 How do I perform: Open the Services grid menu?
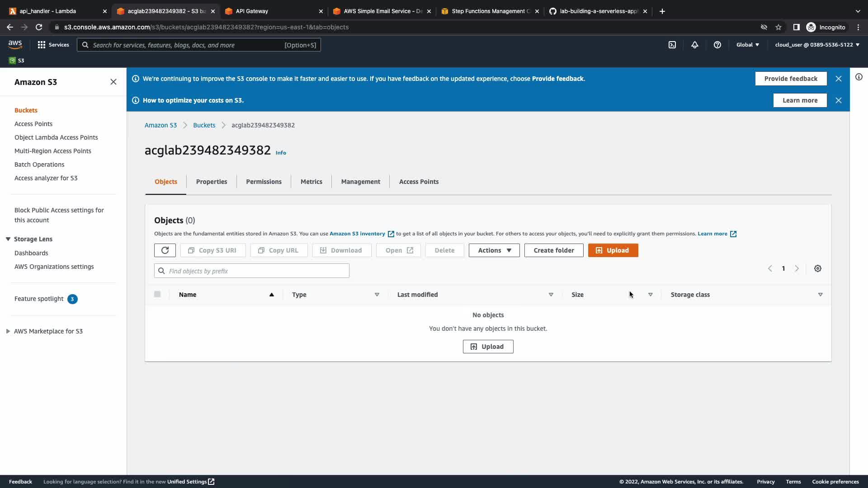[53, 45]
